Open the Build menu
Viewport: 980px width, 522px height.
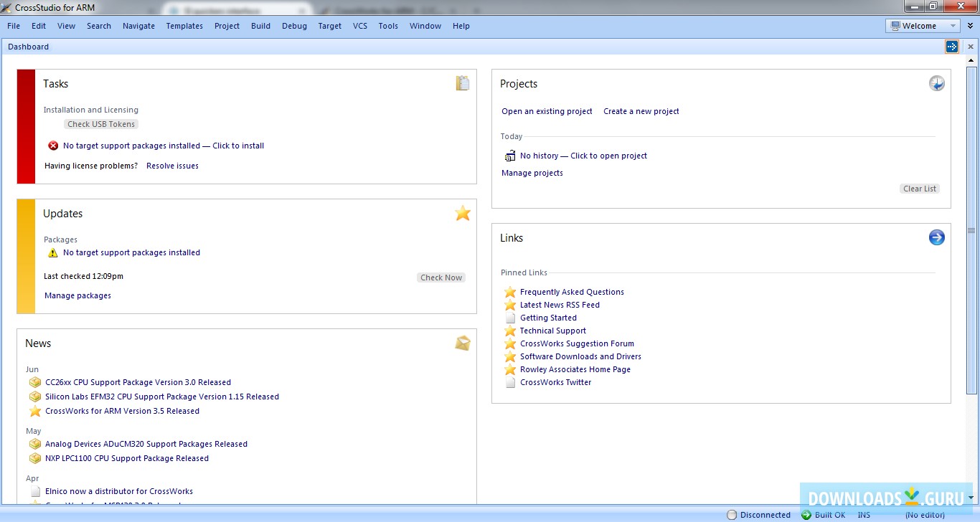coord(261,26)
